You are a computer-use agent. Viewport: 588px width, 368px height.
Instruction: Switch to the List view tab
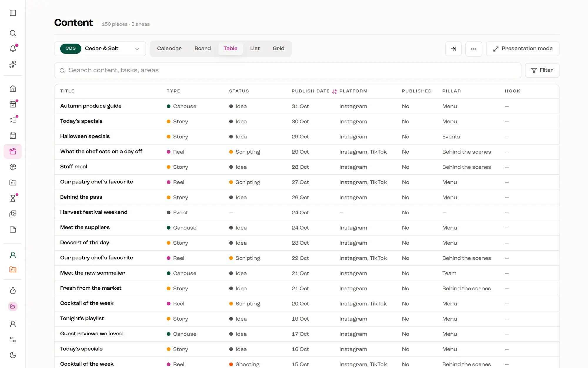255,49
